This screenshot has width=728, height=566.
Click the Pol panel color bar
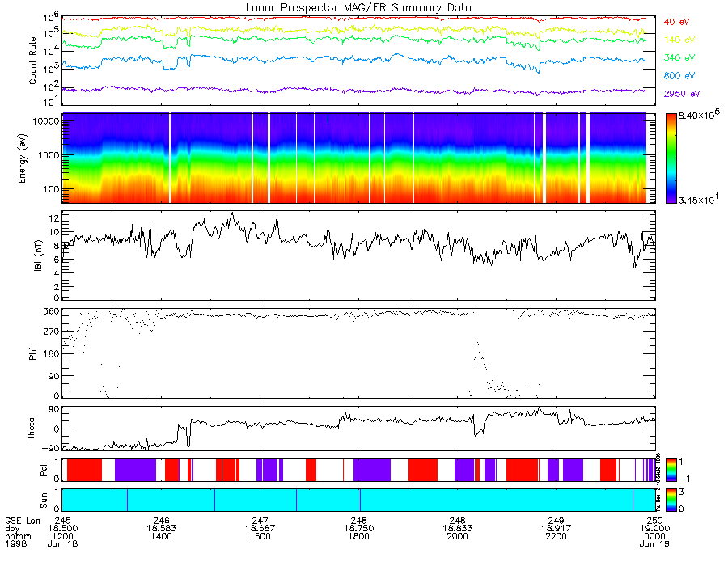click(671, 470)
